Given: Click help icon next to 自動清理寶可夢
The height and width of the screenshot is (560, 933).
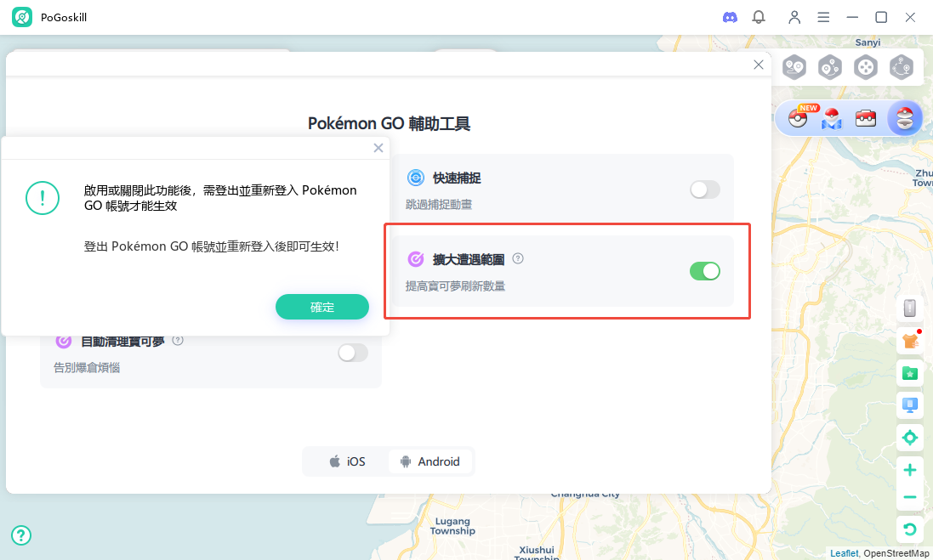Looking at the screenshot, I should (x=177, y=341).
